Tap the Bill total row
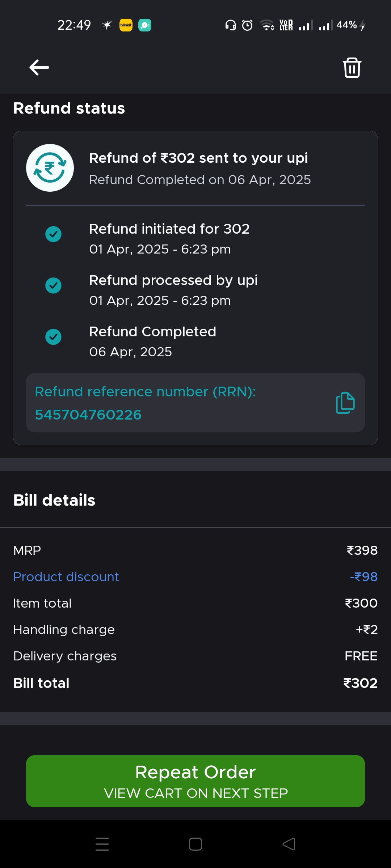The image size is (391, 868). 195,683
